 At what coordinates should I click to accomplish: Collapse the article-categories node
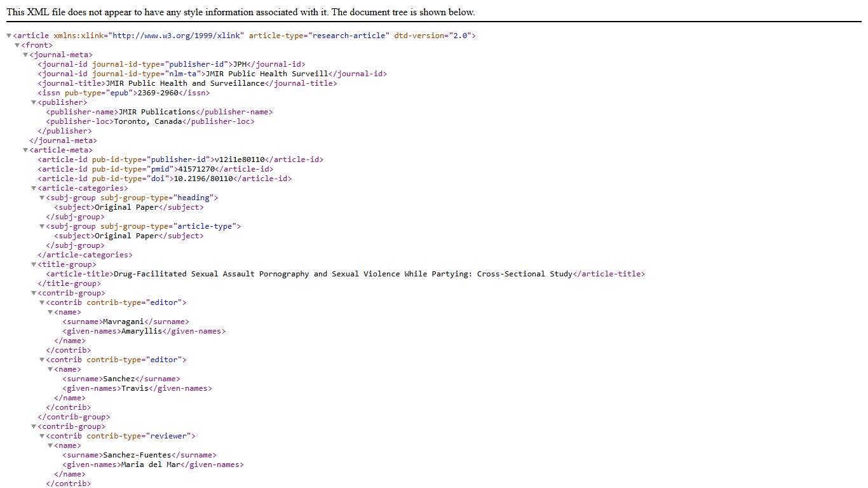coord(34,189)
